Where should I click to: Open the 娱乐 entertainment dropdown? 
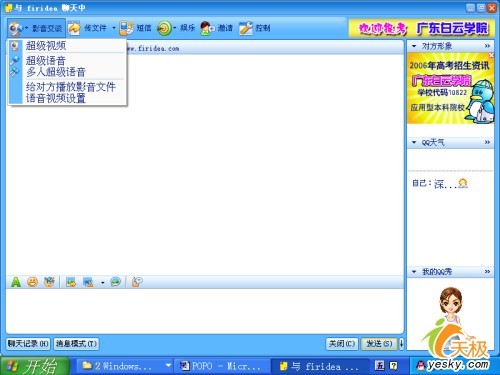[174, 28]
